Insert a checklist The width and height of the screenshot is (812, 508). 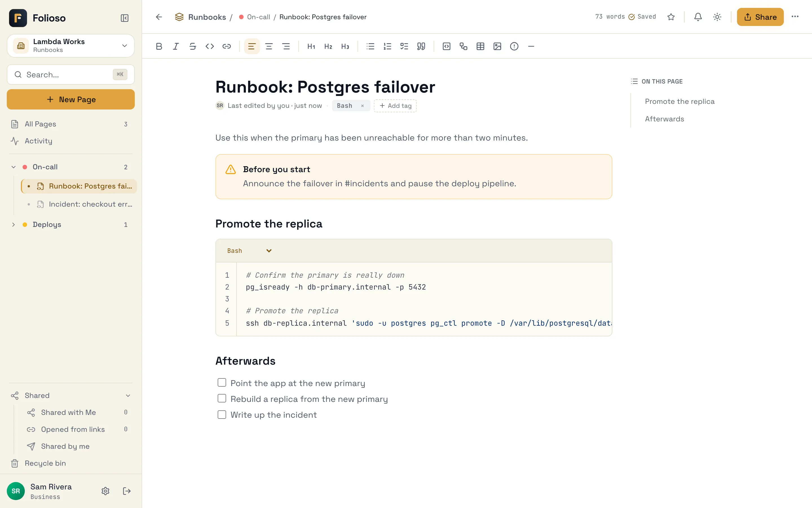coord(404,46)
